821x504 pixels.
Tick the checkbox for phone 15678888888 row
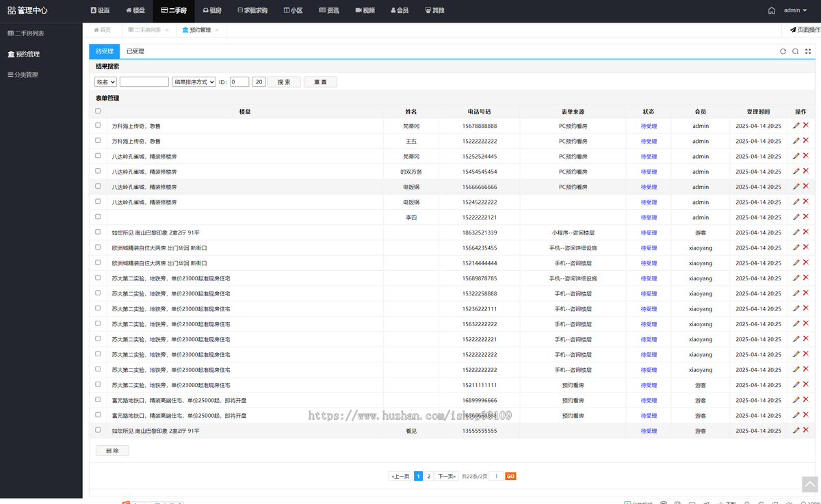point(98,125)
